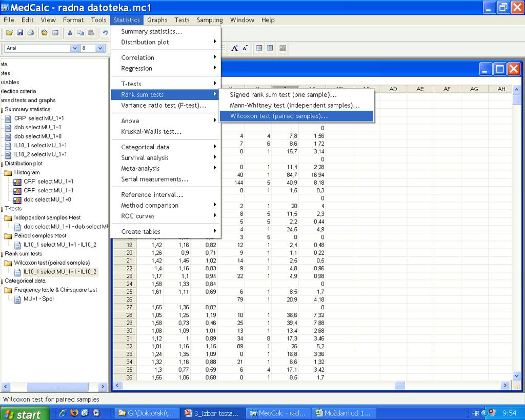The width and height of the screenshot is (525, 420).
Task: Open the spreadsheet grid toolbar icon
Action: 55,32
